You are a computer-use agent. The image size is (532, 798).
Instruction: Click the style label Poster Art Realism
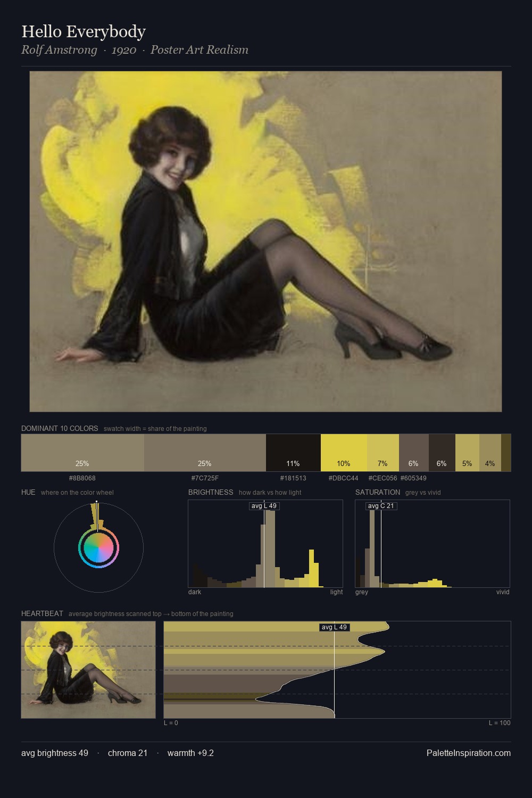pyautogui.click(x=199, y=50)
